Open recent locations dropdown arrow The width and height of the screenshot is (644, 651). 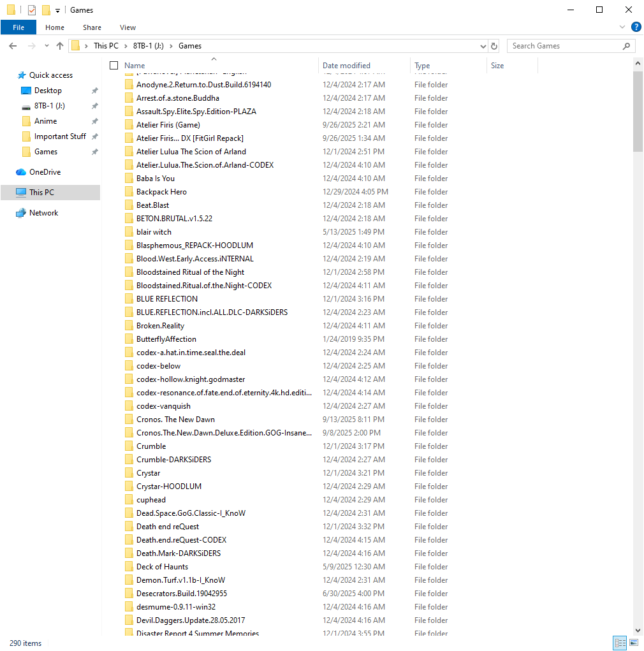[x=47, y=46]
